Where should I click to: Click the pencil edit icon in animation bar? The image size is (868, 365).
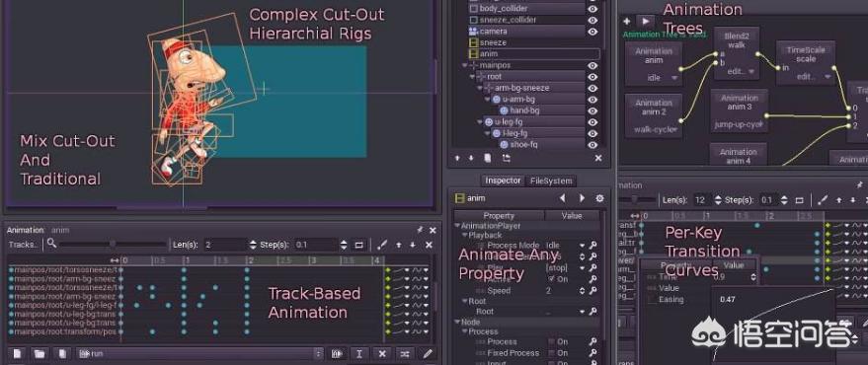[x=427, y=353]
